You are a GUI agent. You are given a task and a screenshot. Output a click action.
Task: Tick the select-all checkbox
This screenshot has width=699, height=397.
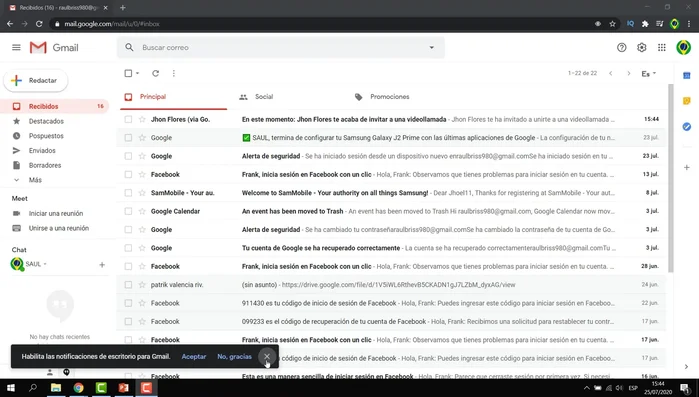point(128,73)
